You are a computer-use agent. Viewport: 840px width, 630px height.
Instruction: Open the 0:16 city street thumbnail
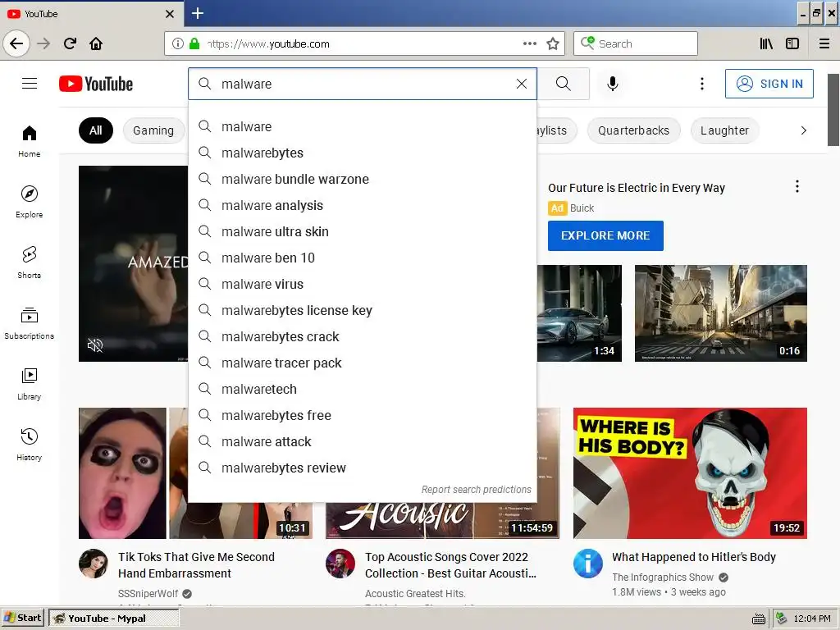click(x=720, y=313)
